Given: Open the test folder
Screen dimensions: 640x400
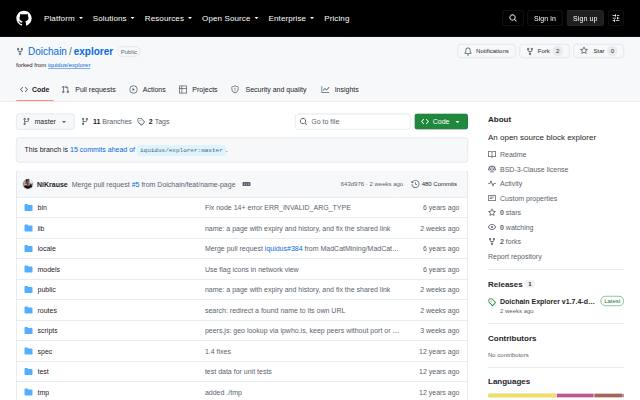Looking at the screenshot, I should (x=43, y=371).
